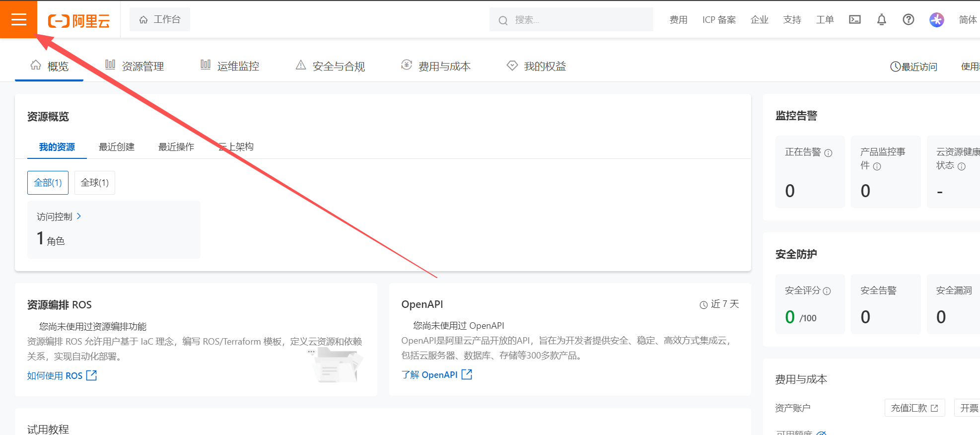
Task: Click info icon beside 安全评分
Action: click(827, 291)
